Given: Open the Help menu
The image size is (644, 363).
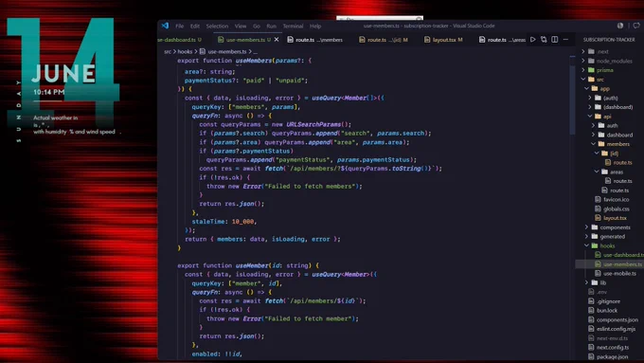Looking at the screenshot, I should (x=315, y=26).
